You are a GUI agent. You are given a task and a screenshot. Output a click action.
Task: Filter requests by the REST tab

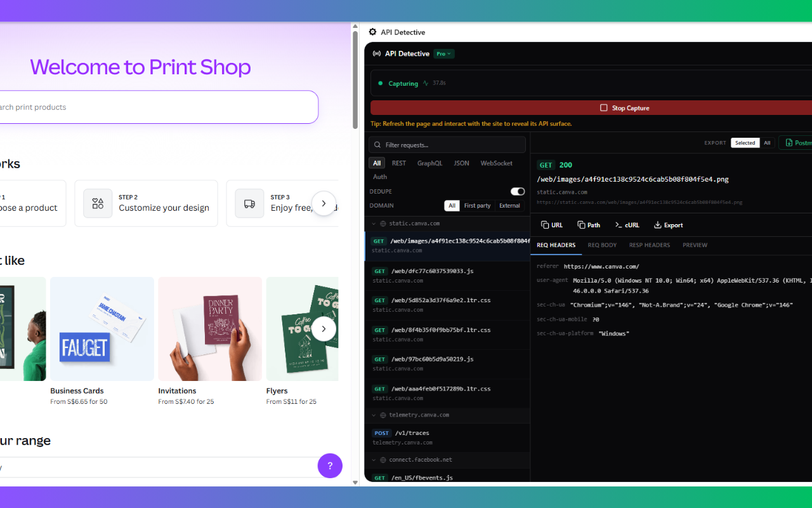point(399,163)
